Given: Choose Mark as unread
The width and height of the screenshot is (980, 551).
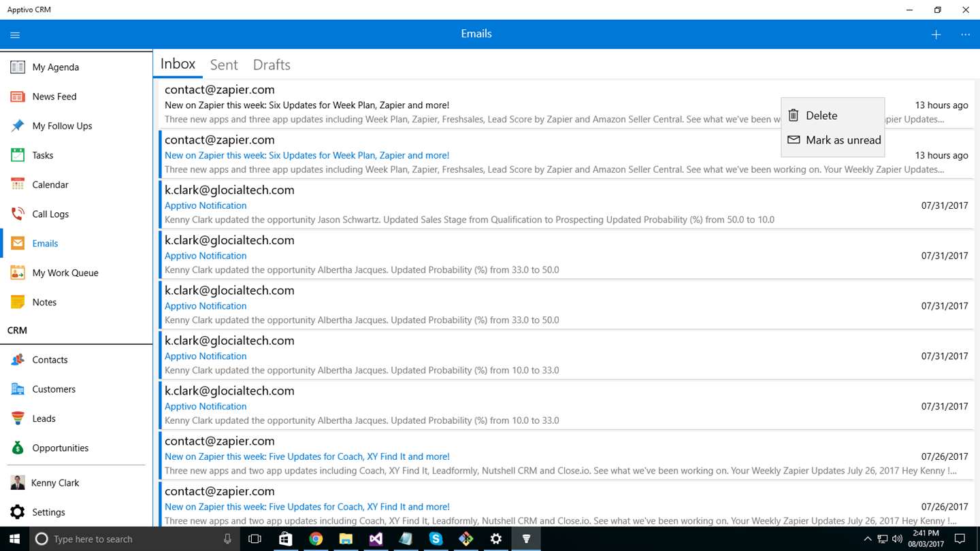Looking at the screenshot, I should [832, 140].
